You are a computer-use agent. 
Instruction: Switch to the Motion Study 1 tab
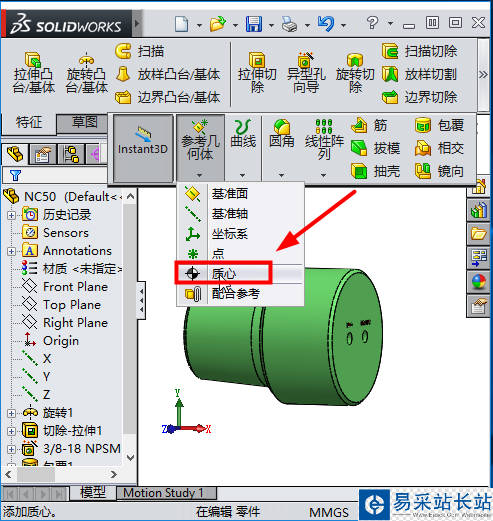point(166,493)
